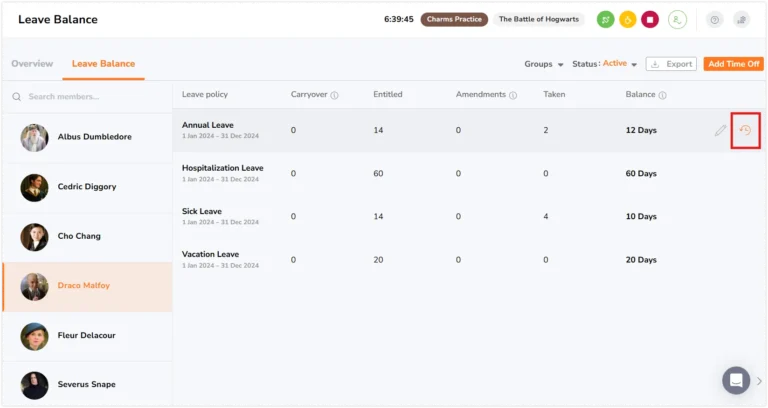768x408 pixels.
Task: Click the 60 Days balance value
Action: [x=641, y=174]
